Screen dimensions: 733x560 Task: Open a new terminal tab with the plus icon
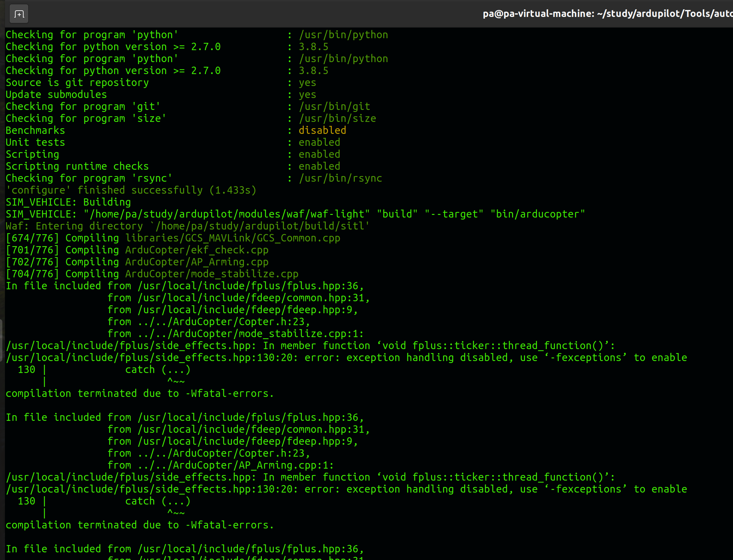pyautogui.click(x=19, y=14)
